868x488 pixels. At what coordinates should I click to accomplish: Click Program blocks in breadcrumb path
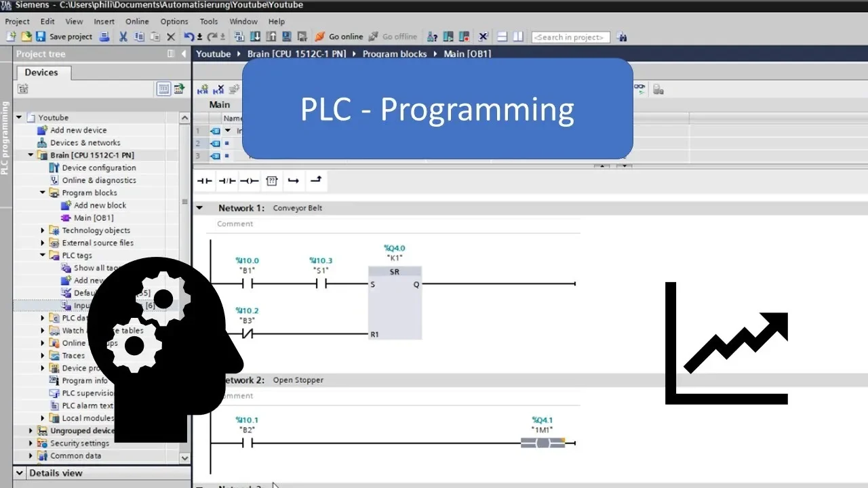[x=395, y=54]
